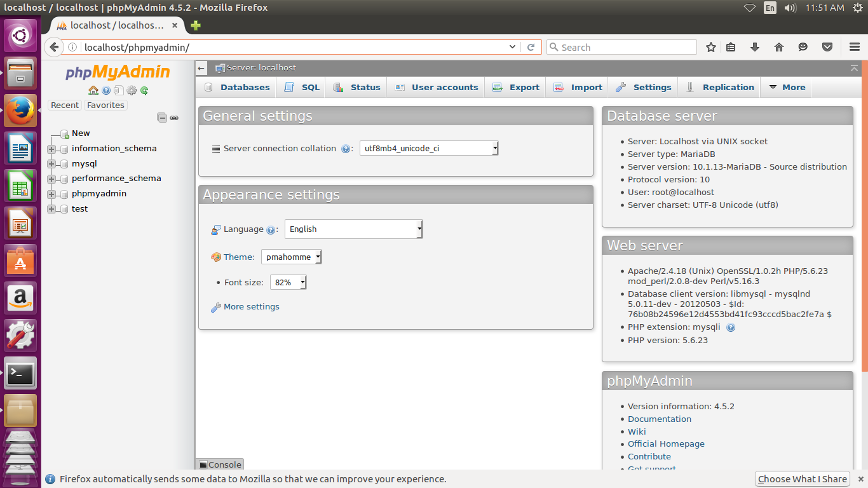Open navigation panel settings gear icon

(x=132, y=90)
